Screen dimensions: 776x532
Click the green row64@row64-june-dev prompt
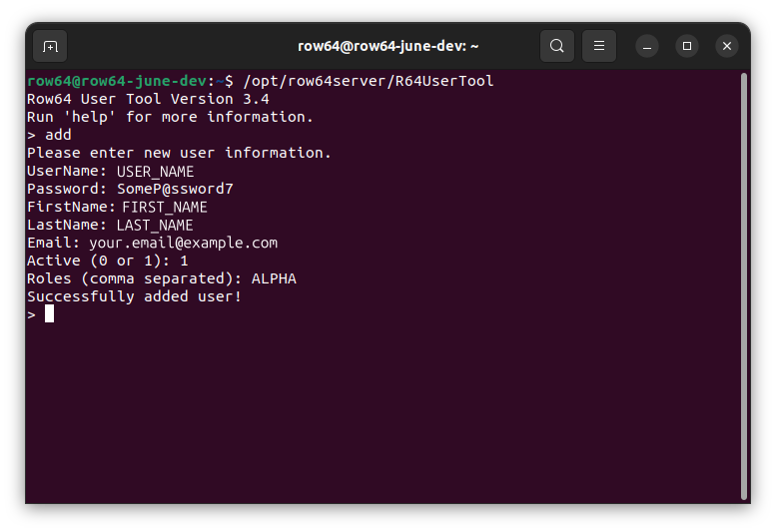(x=117, y=81)
